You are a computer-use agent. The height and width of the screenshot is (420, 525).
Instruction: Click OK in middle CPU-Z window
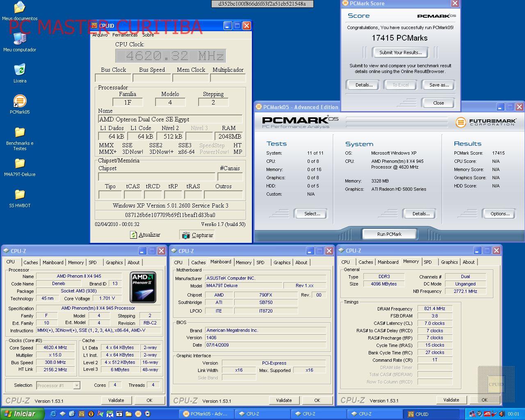point(317,400)
